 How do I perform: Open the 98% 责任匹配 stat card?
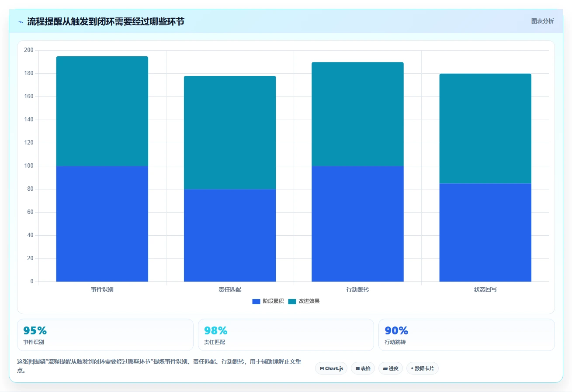[286, 335]
